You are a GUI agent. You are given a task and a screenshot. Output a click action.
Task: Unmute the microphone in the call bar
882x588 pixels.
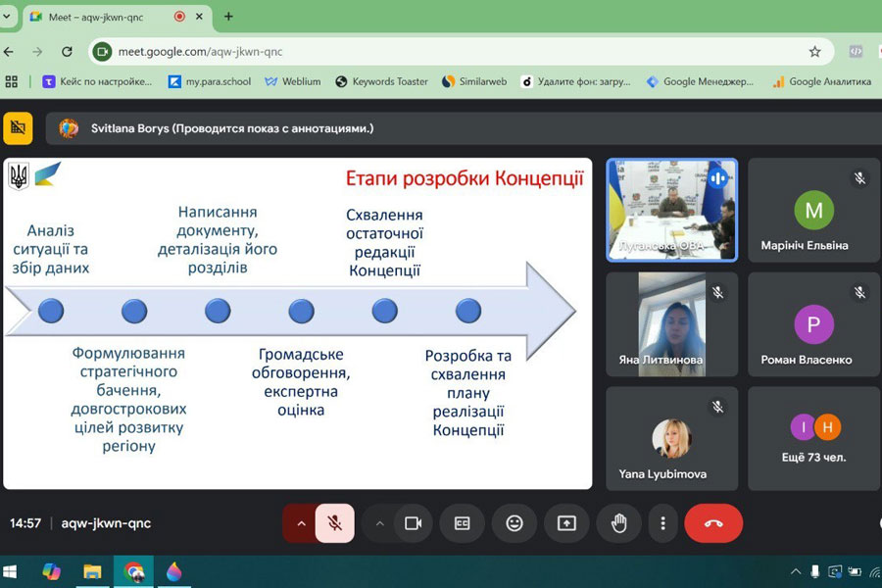[334, 523]
